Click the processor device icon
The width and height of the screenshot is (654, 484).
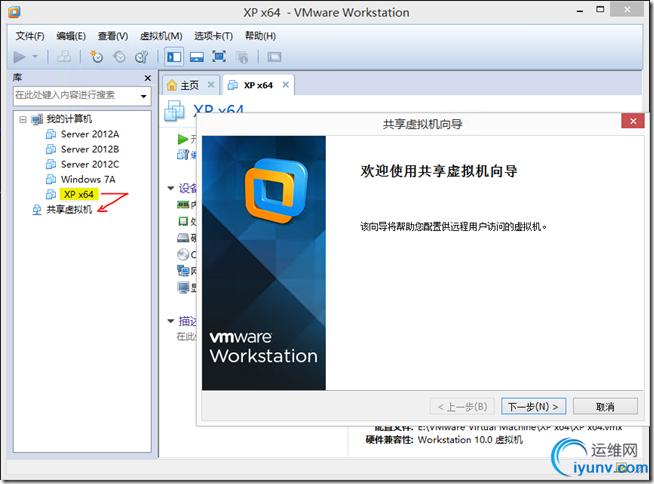point(183,221)
